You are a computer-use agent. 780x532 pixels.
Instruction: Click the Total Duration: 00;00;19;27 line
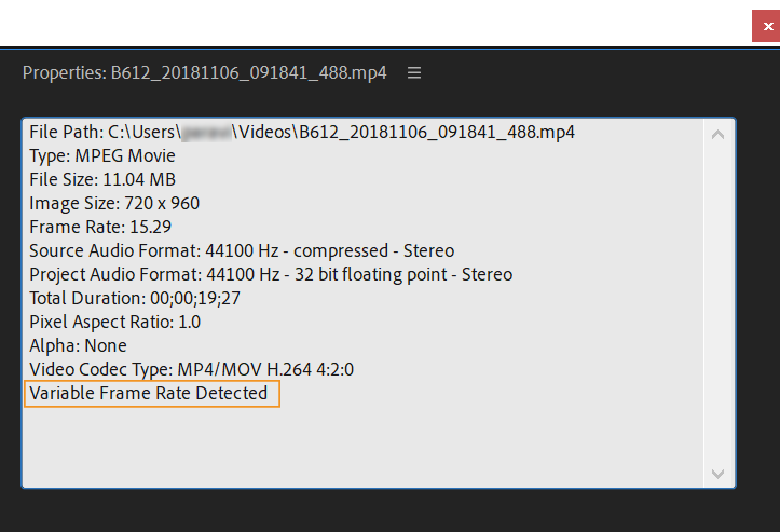point(135,298)
